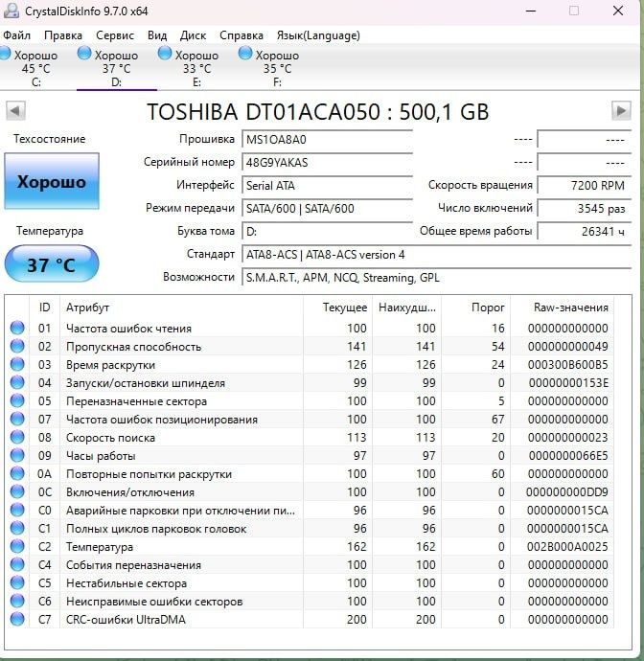Select the Техсостояние label

pos(49,139)
